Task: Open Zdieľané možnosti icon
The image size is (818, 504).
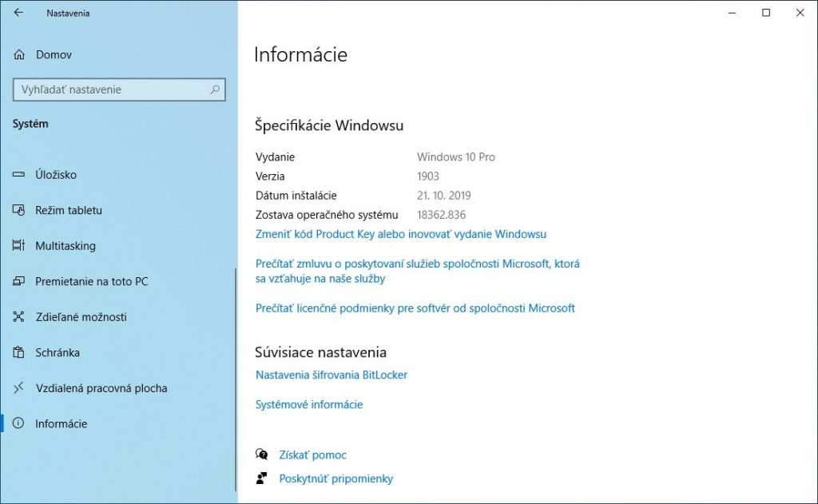Action: (x=18, y=316)
